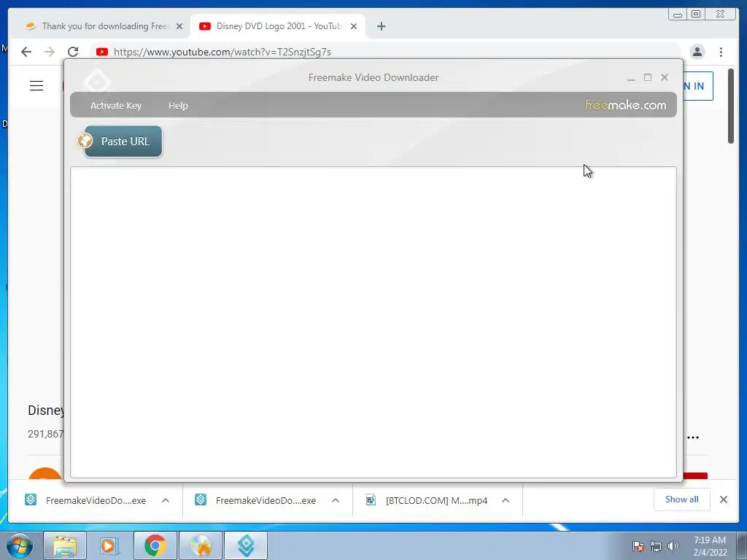
Task: Open the Activate Key menu
Action: [x=116, y=105]
